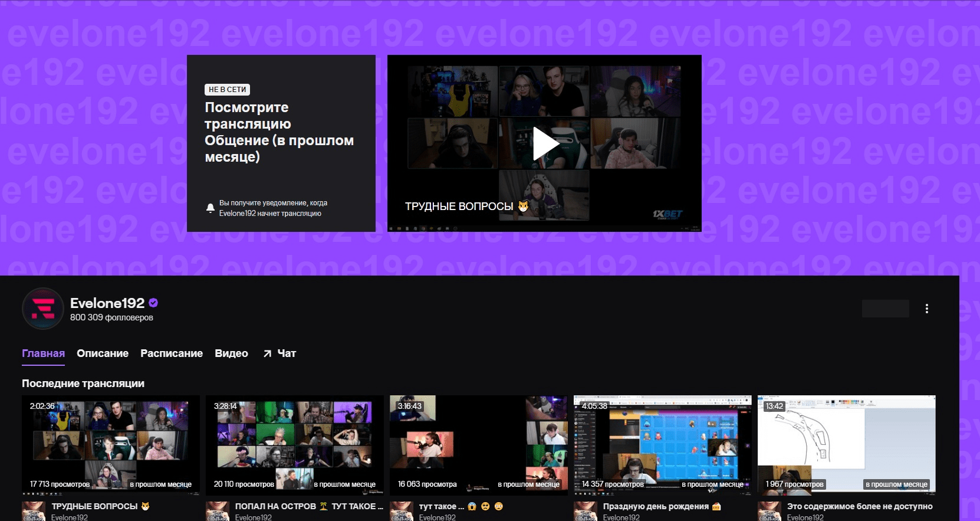This screenshot has height=521, width=980.
Task: Click the ТРУДНЫЕ ВОПРОСЫ video title link
Action: (100, 506)
